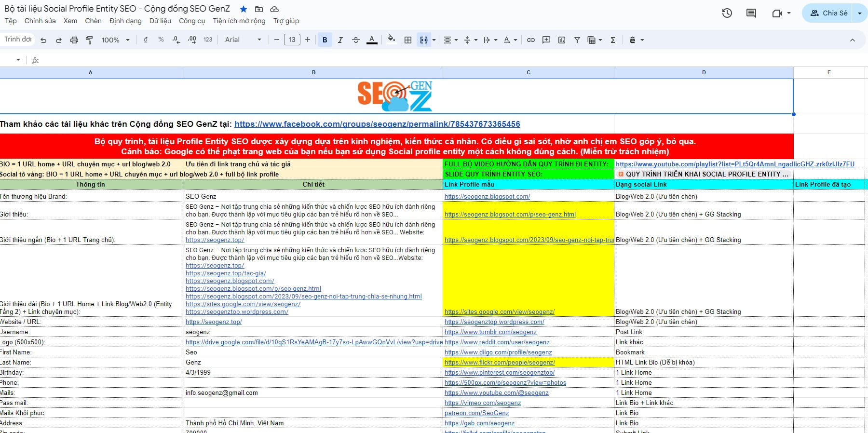Click the Insert link icon

[531, 40]
